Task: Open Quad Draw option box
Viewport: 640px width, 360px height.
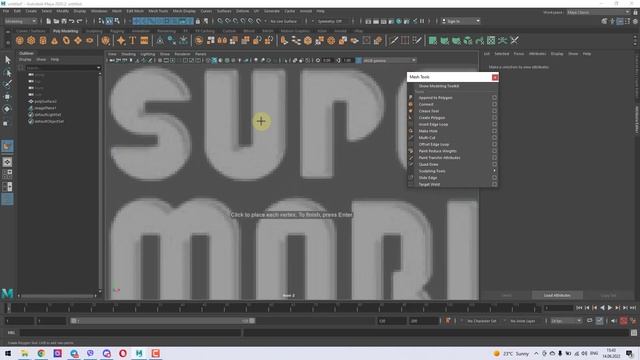Action: (x=494, y=164)
